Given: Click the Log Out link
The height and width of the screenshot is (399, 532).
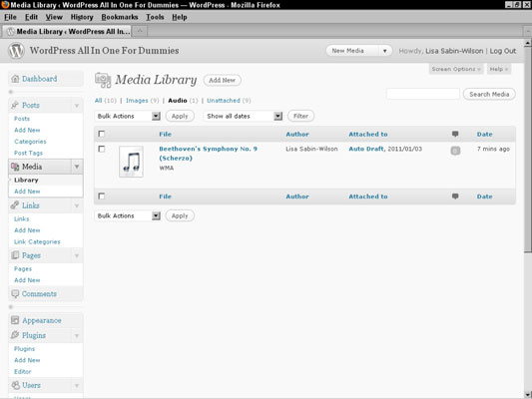Looking at the screenshot, I should 503,51.
